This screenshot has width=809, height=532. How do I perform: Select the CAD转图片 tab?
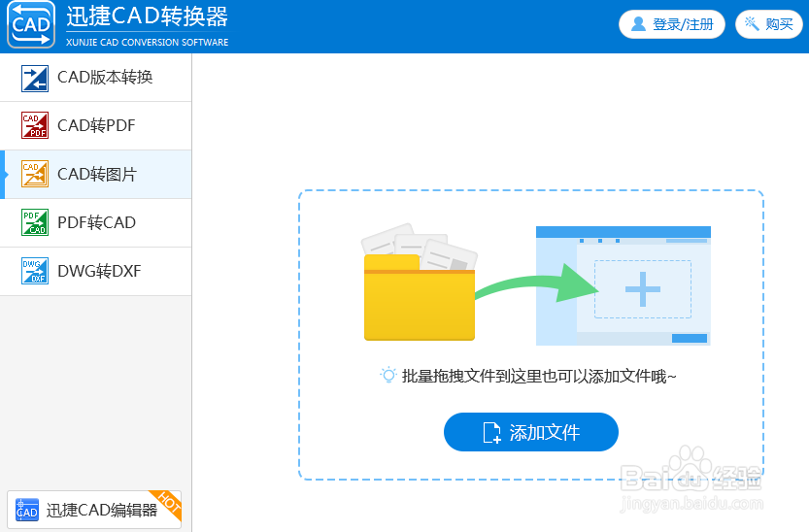[x=95, y=174]
